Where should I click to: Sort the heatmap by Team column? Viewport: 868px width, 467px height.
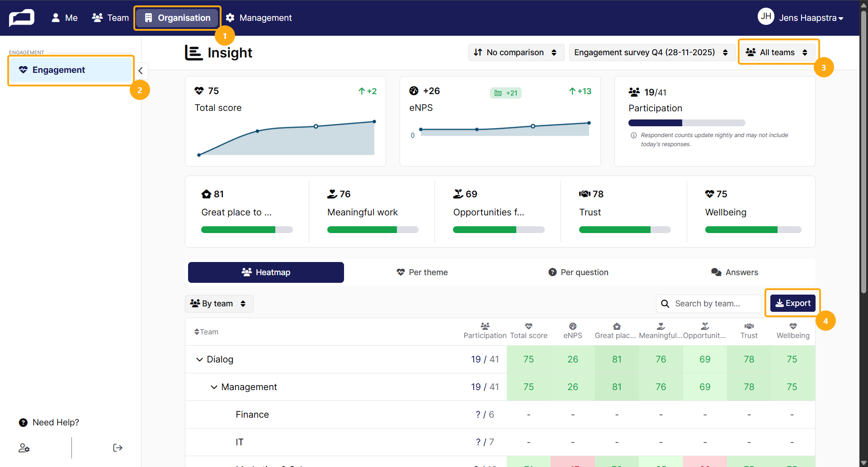click(x=206, y=332)
